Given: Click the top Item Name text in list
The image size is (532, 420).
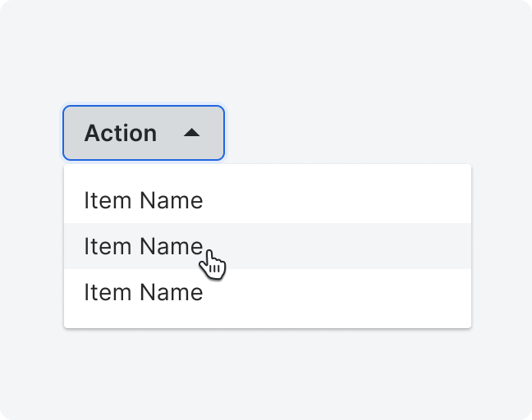Looking at the screenshot, I should coord(143,200).
